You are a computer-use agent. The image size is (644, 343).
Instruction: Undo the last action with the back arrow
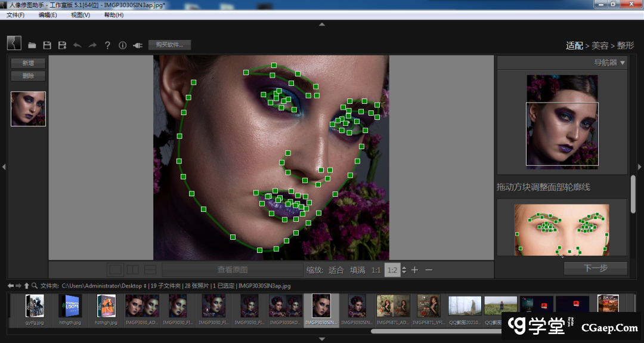tap(77, 45)
